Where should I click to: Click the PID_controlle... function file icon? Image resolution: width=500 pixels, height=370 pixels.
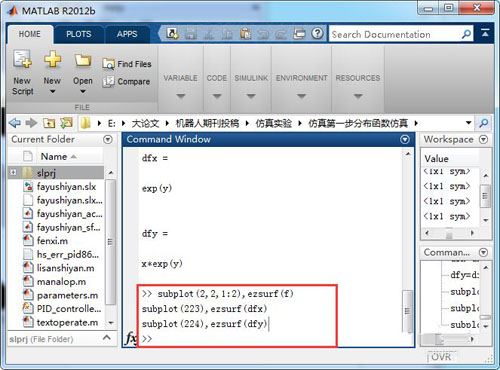click(28, 308)
